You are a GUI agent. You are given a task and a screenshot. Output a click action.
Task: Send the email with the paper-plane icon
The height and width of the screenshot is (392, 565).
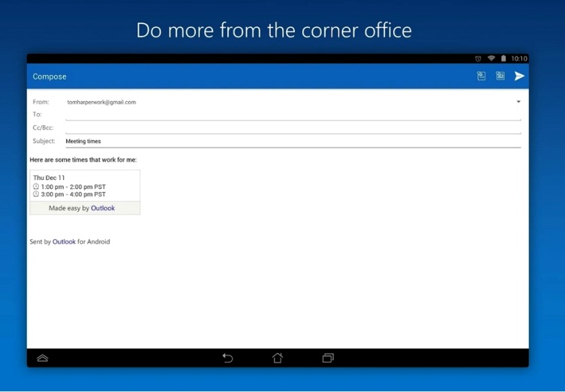pos(519,76)
